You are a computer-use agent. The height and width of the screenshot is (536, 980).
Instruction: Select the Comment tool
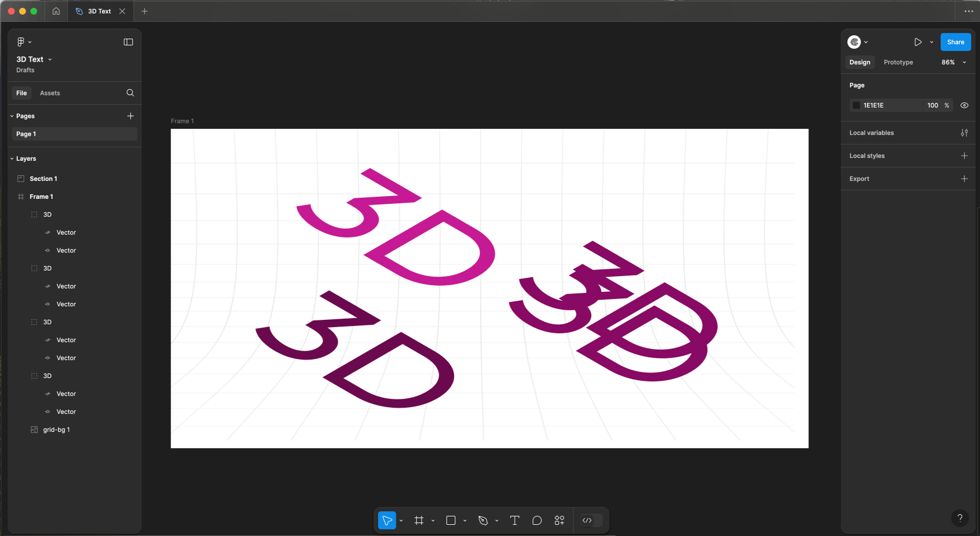pos(537,520)
